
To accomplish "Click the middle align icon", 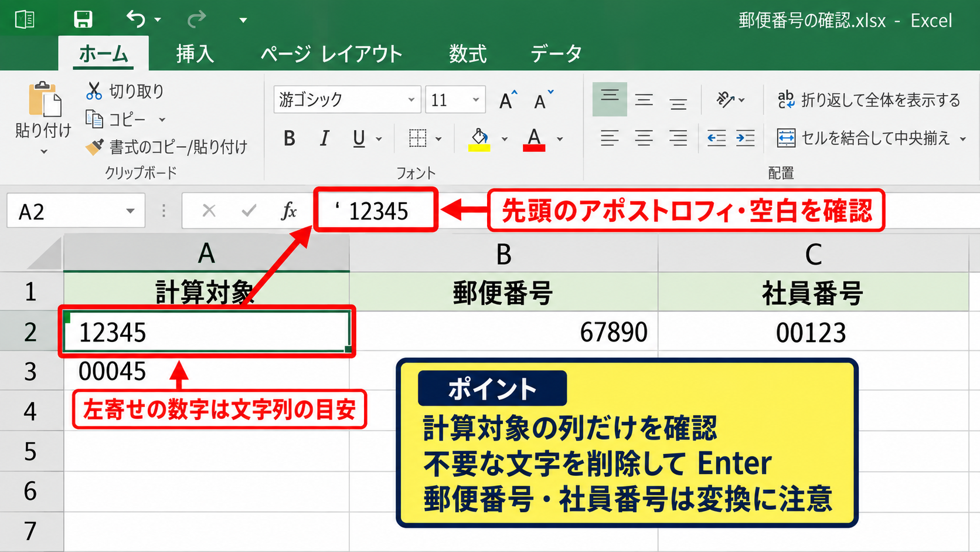I will [x=644, y=100].
